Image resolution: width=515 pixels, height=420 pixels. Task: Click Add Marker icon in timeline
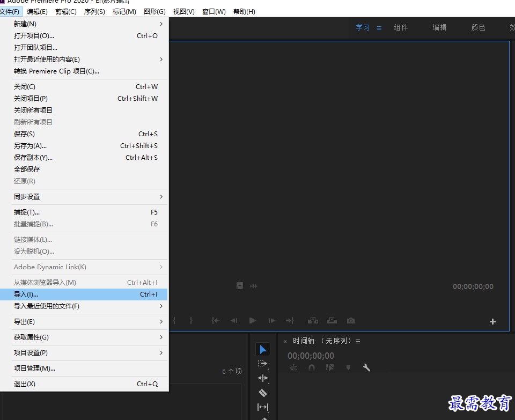348,367
